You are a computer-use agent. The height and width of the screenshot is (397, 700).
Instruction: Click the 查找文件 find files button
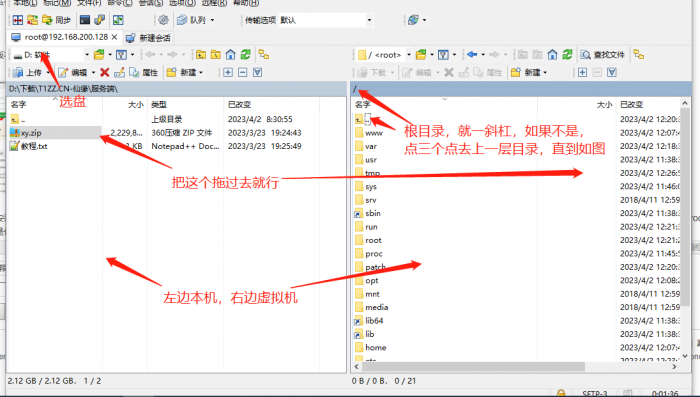602,55
